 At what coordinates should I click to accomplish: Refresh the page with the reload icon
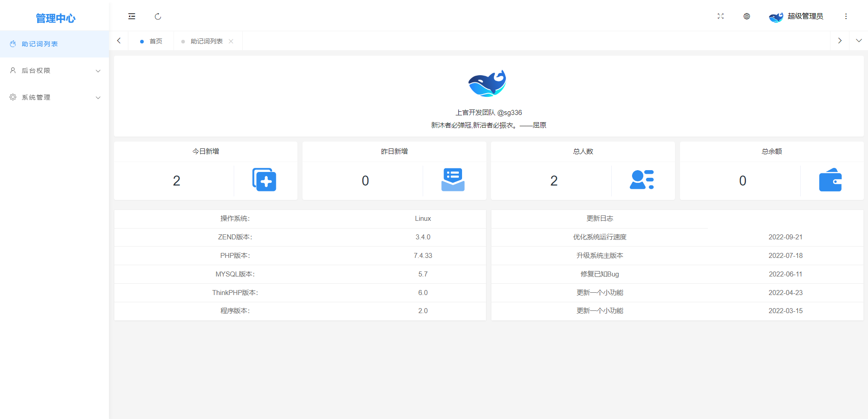[158, 16]
